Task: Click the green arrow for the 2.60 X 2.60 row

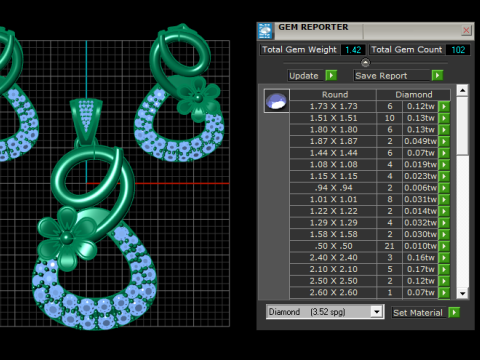Action: pos(444,293)
